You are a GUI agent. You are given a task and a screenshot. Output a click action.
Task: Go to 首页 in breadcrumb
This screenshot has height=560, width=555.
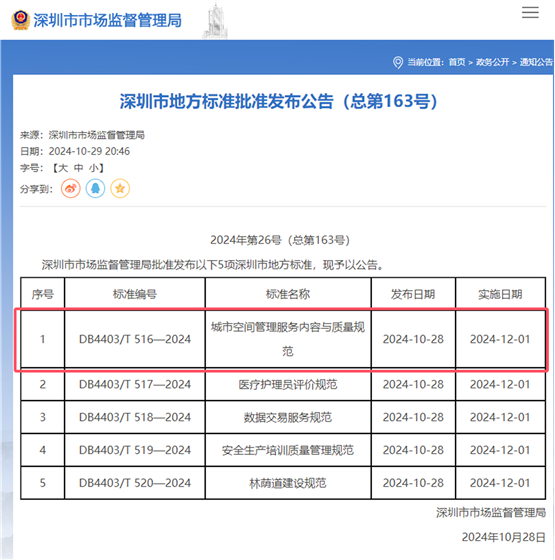point(457,62)
